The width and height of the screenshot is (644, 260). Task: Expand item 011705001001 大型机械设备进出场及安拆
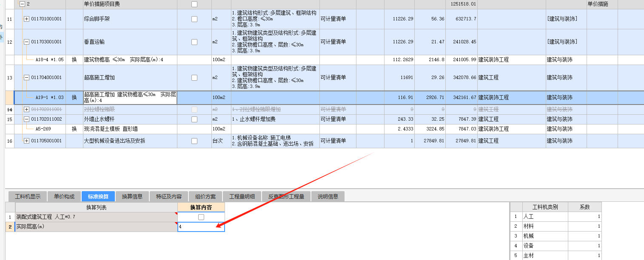pyautogui.click(x=26, y=141)
